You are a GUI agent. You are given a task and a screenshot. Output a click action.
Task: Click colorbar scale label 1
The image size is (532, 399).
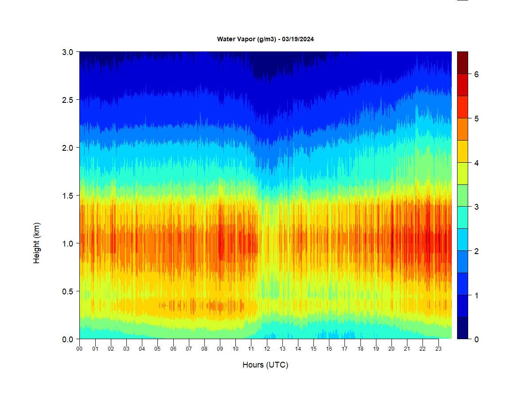click(x=476, y=295)
